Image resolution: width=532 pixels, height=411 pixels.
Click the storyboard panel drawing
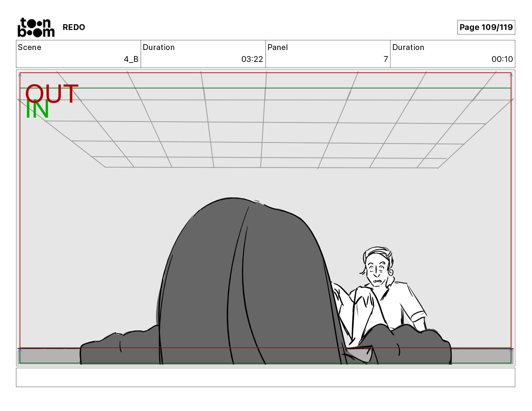tap(265, 218)
